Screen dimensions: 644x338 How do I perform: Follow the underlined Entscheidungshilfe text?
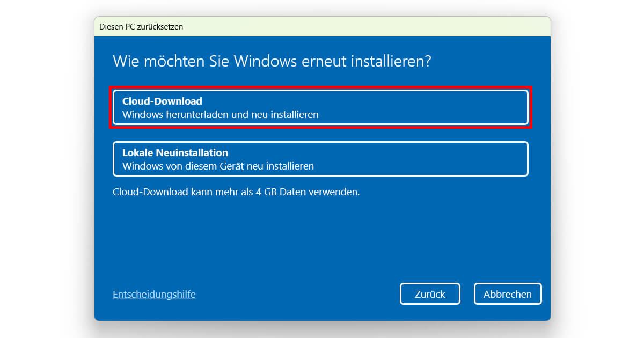click(x=154, y=294)
